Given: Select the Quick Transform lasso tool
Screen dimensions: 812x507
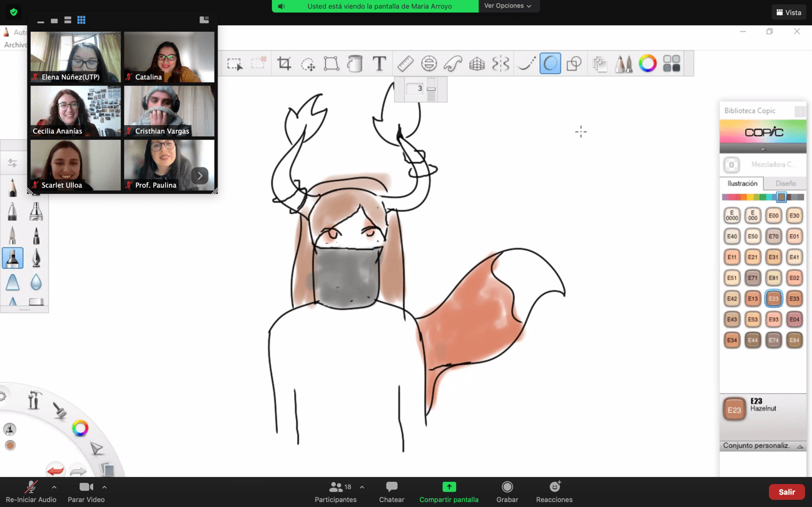Looking at the screenshot, I should (308, 64).
